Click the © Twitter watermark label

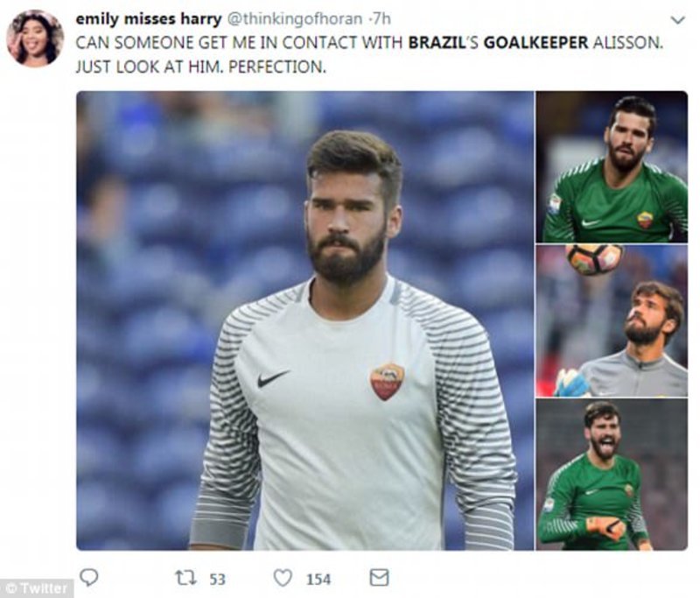(37, 588)
